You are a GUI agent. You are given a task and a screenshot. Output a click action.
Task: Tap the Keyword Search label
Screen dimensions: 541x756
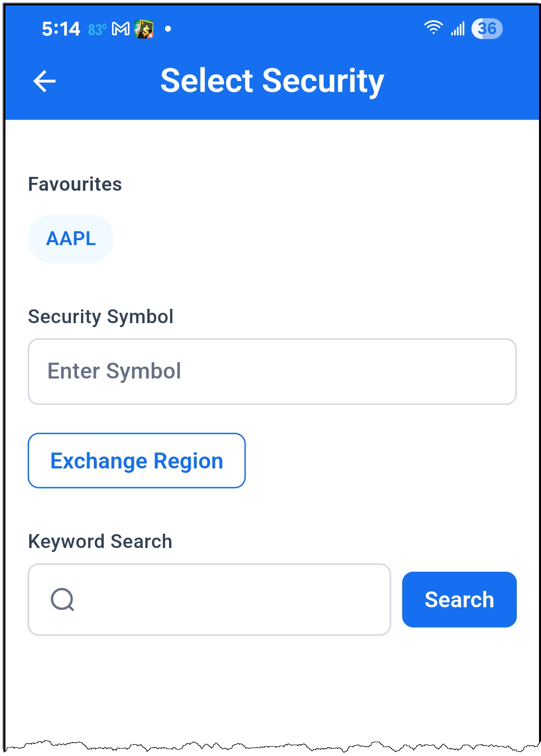100,542
